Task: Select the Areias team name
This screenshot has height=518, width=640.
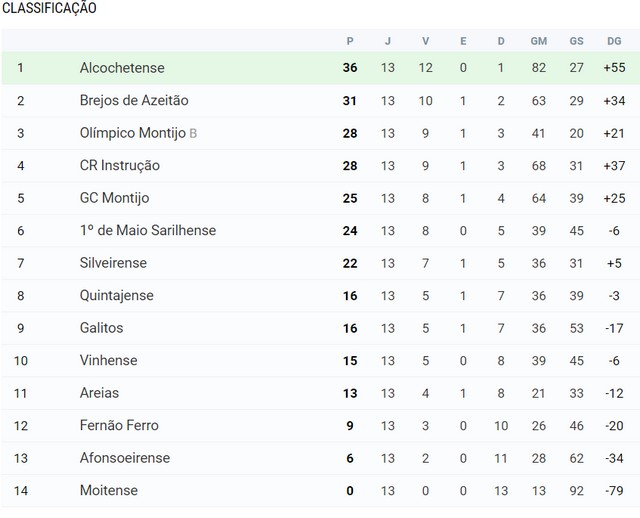Action: click(99, 393)
